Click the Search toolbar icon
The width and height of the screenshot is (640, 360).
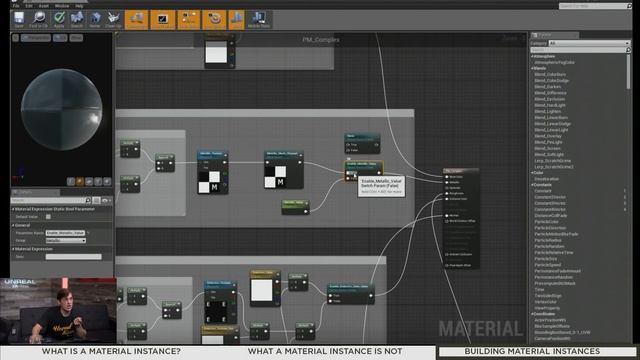click(x=77, y=20)
